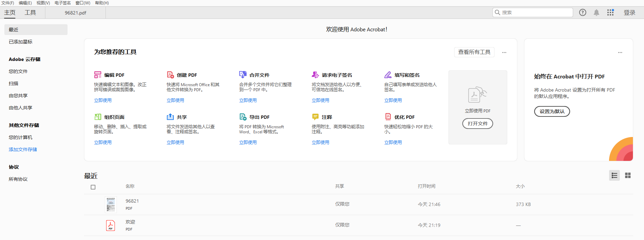Open more options in default PDF card
This screenshot has width=644, height=240.
[620, 52]
